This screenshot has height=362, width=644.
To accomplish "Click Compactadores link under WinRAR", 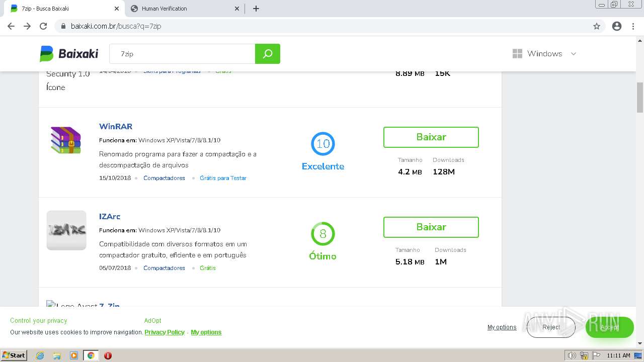I will tap(164, 178).
